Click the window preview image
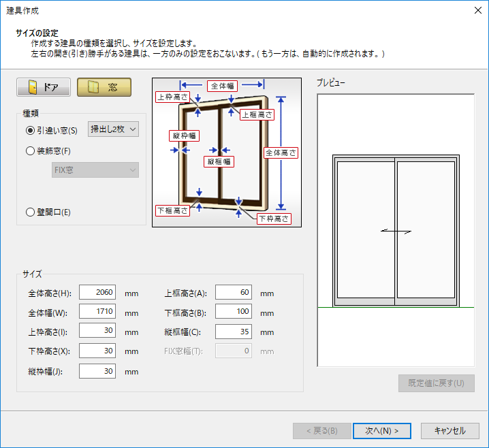This screenshot has height=448, width=489. [396, 231]
